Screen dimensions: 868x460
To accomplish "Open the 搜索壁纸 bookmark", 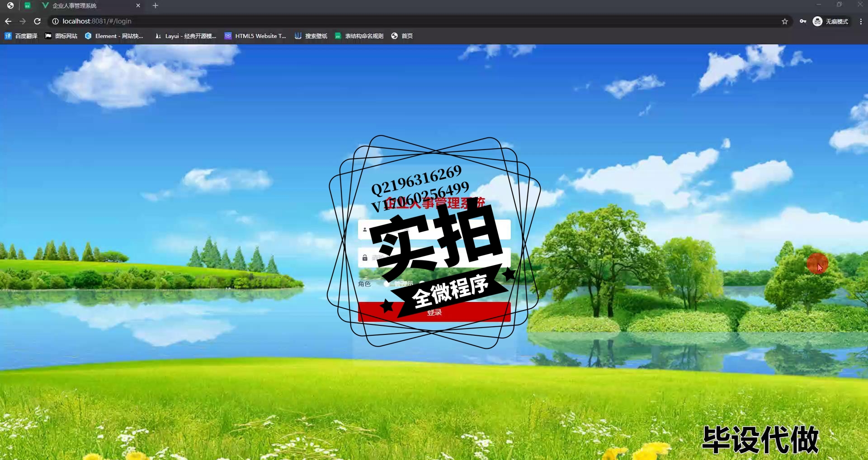I will point(311,36).
